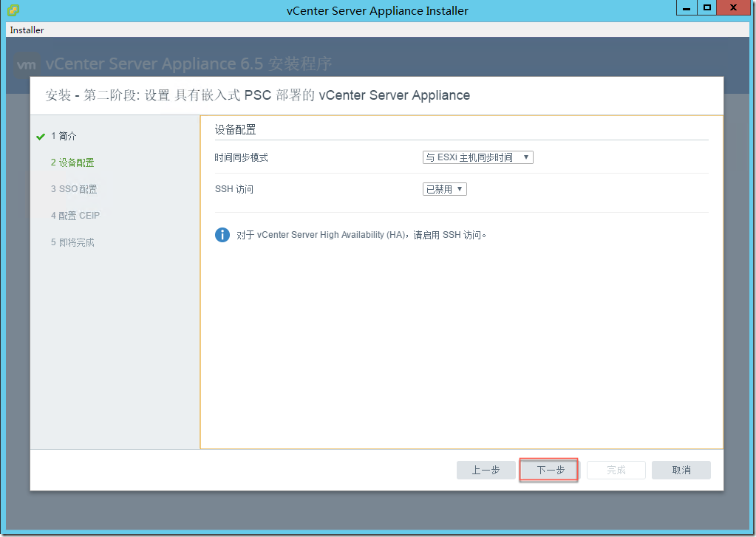The image size is (756, 537).
Task: Minimize the installer window
Action: 687,8
